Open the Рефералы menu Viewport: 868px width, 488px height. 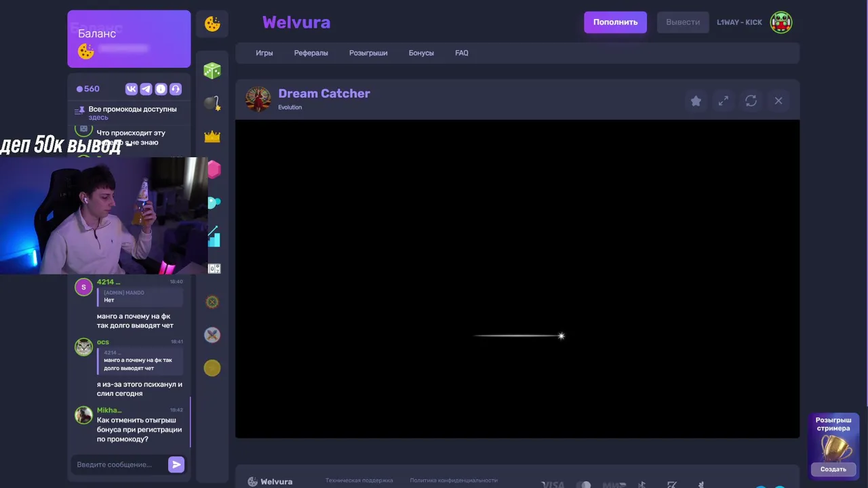[x=311, y=53]
